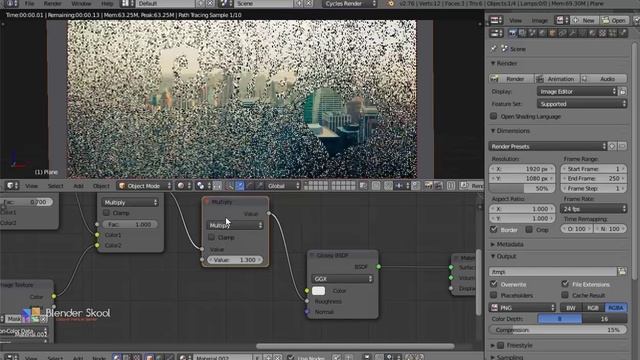The image size is (640, 360).
Task: Click the Animation button
Action: pos(557,78)
